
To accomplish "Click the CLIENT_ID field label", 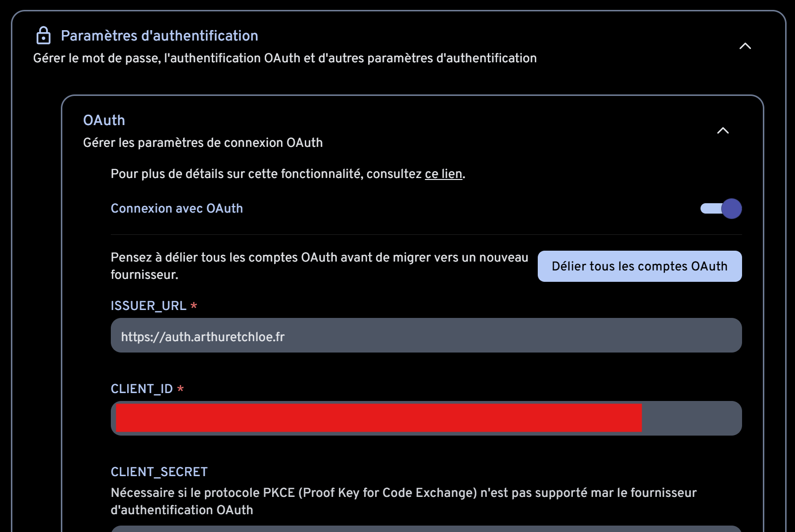I will point(141,389).
